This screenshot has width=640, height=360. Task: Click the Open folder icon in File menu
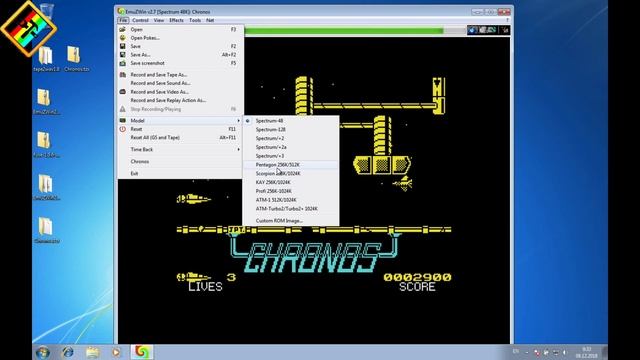coord(122,29)
